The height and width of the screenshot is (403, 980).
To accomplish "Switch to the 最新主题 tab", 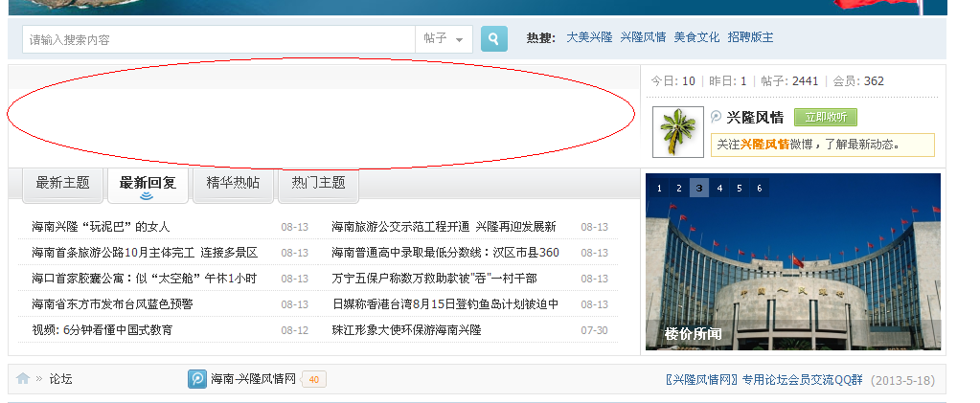I will (62, 184).
